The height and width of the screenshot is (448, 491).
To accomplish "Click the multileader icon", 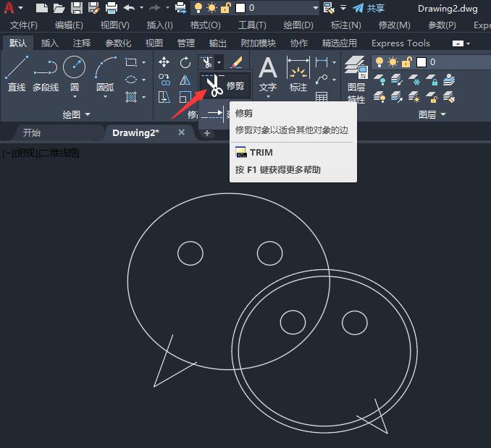I will click(322, 80).
